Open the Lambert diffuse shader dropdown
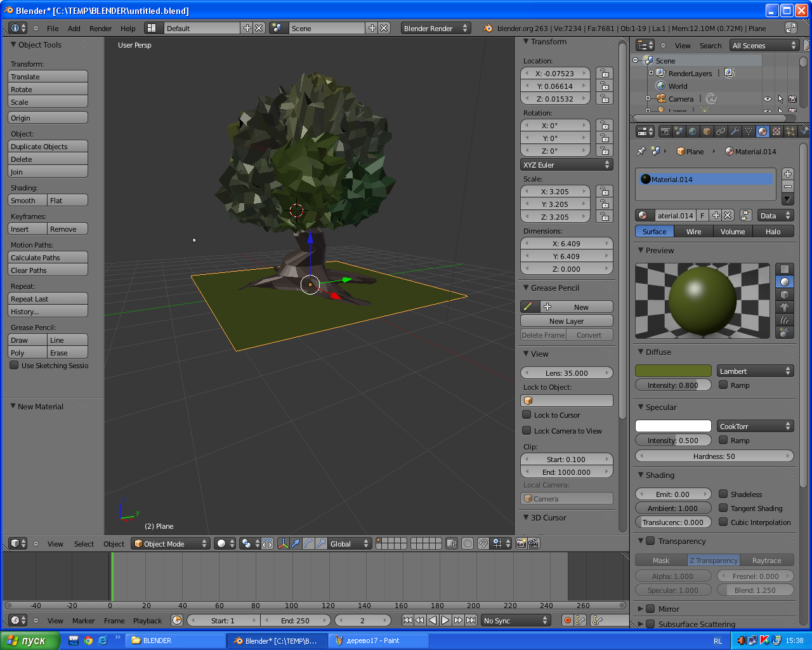Image resolution: width=812 pixels, height=650 pixels. pos(756,371)
